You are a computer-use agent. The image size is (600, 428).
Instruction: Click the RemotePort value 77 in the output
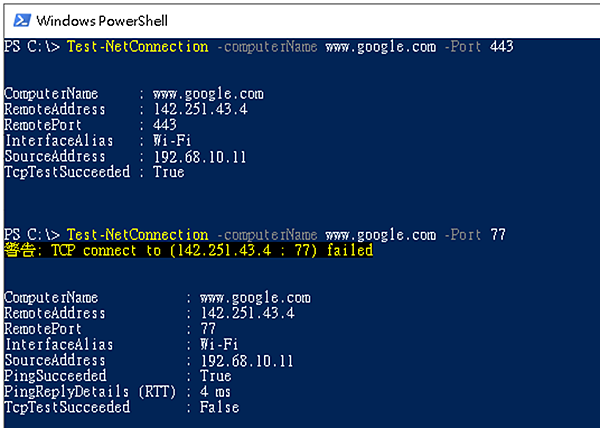[x=209, y=329]
